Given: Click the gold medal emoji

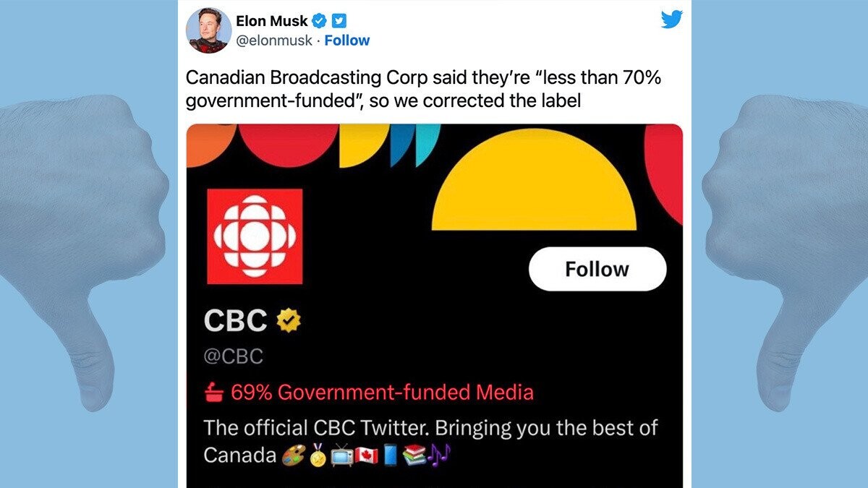Looking at the screenshot, I should click(x=317, y=456).
